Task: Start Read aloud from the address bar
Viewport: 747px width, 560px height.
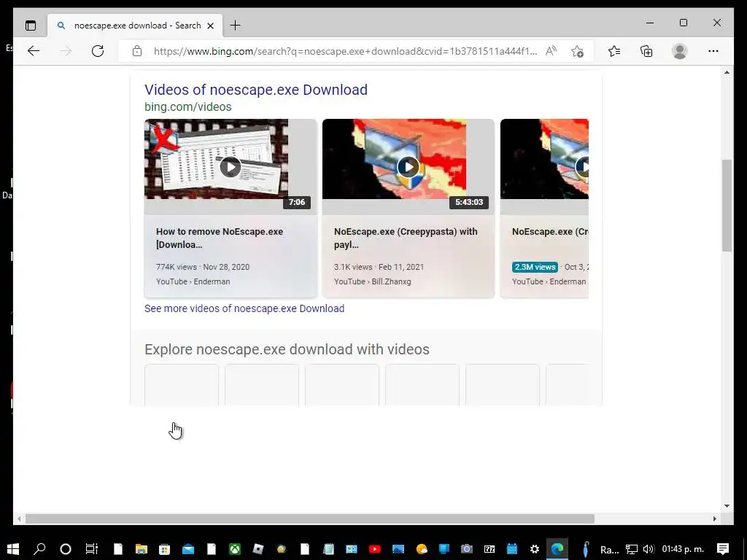Action: point(551,51)
